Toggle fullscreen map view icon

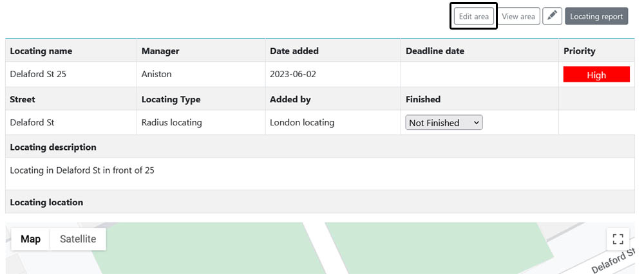click(618, 239)
